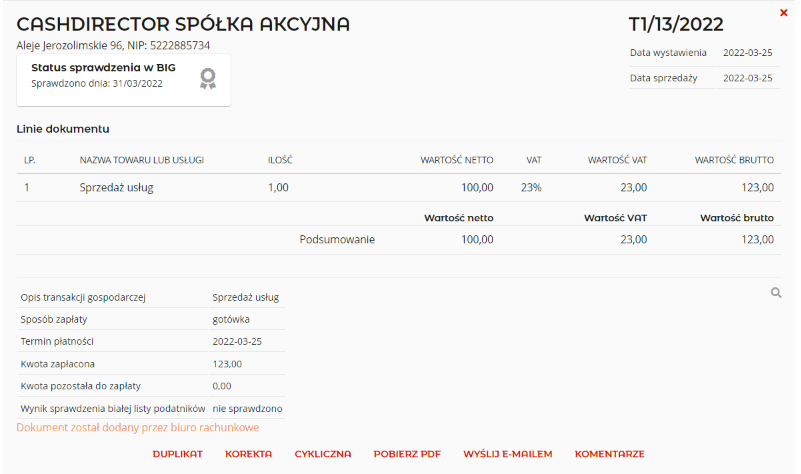The image size is (801, 474).
Task: Open KOMENTARZE for the document
Action: tap(609, 454)
